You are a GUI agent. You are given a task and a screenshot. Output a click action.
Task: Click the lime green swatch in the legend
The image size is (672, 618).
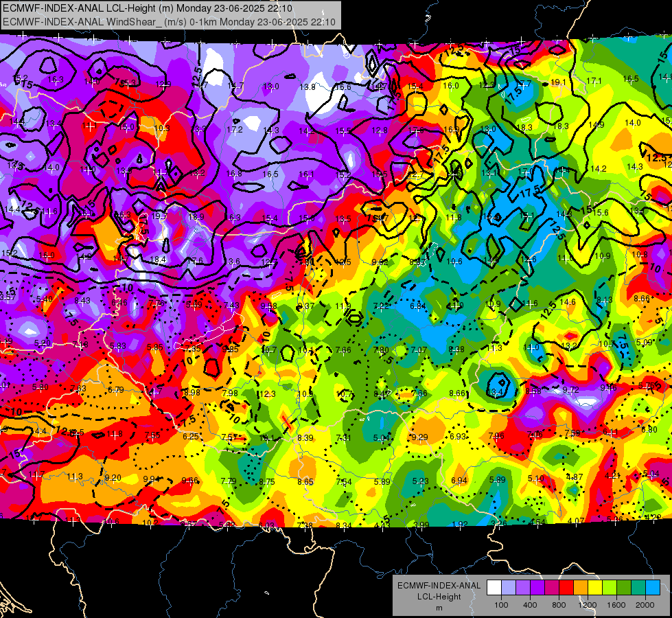click(610, 588)
